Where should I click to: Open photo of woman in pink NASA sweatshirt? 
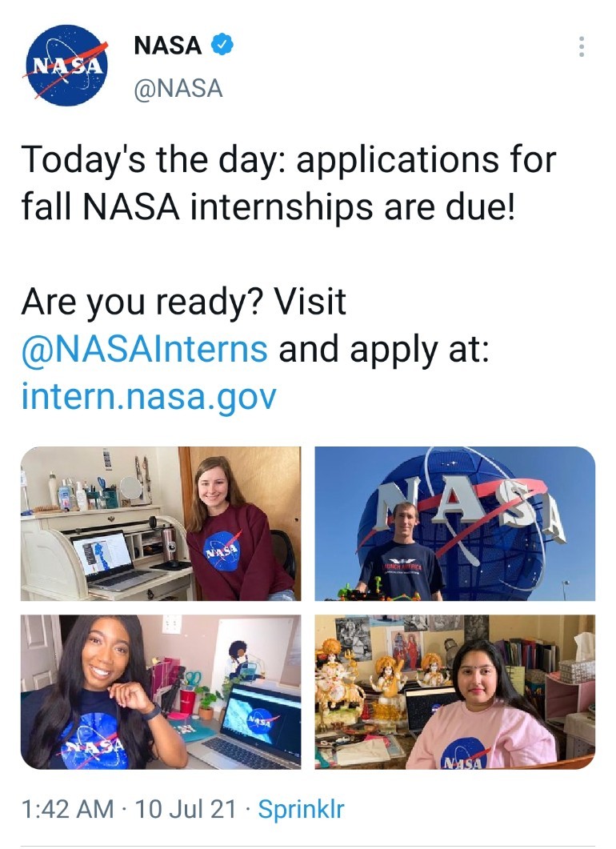tap(454, 691)
